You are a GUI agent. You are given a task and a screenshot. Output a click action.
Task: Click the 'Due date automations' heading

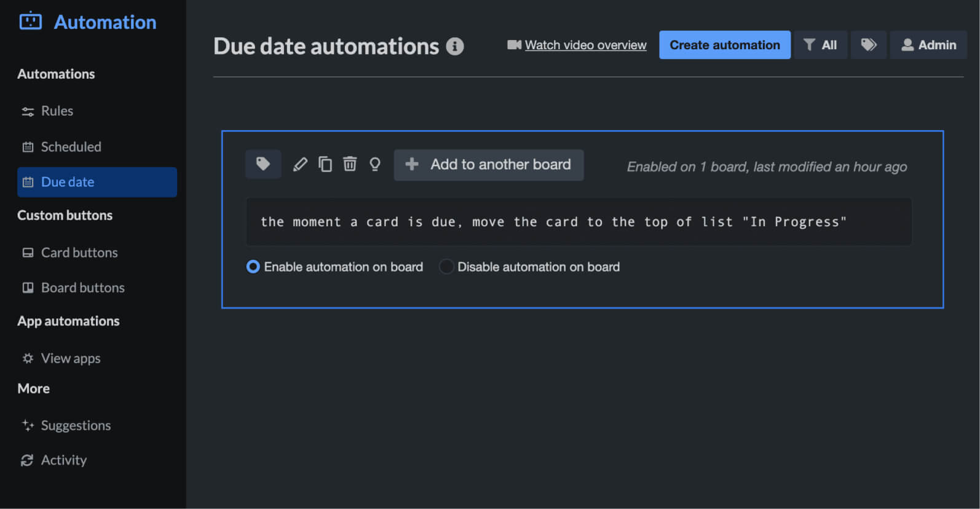(x=326, y=46)
